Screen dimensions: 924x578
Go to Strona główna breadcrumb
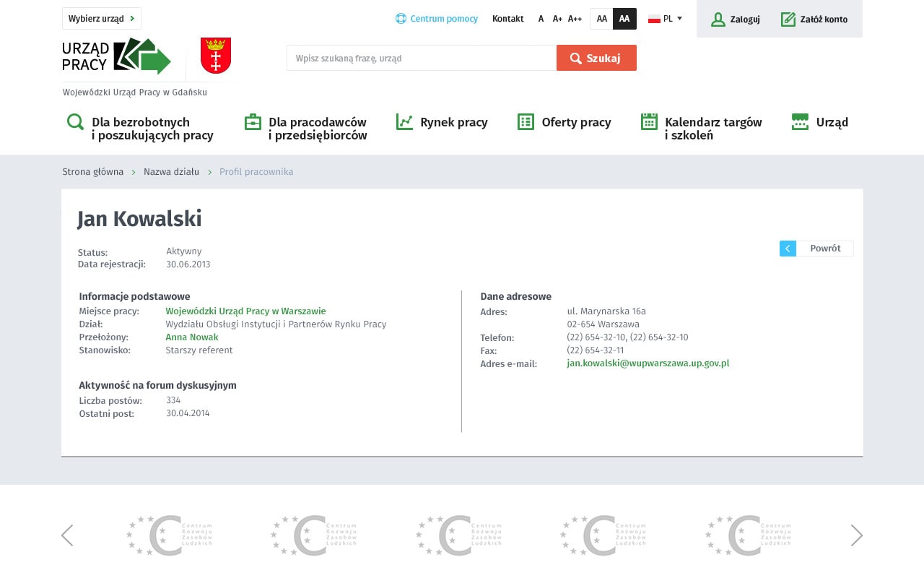pyautogui.click(x=93, y=172)
